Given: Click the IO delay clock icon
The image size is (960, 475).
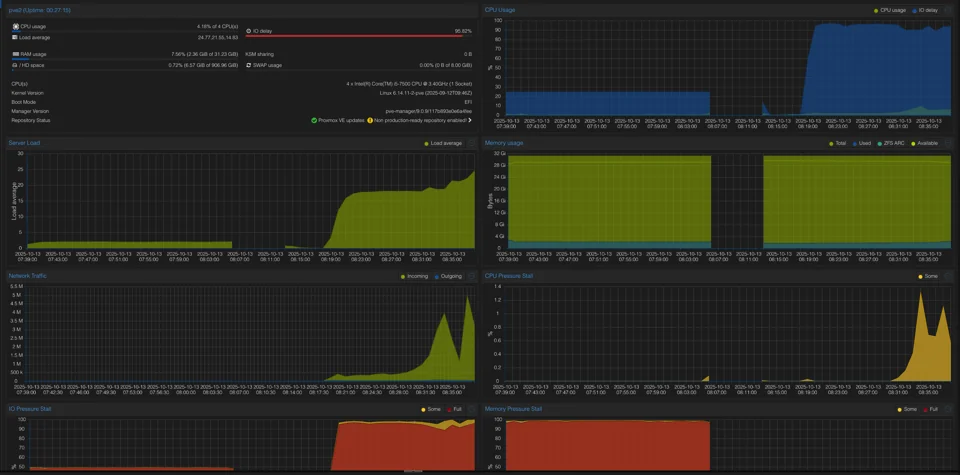Looking at the screenshot, I should [249, 31].
